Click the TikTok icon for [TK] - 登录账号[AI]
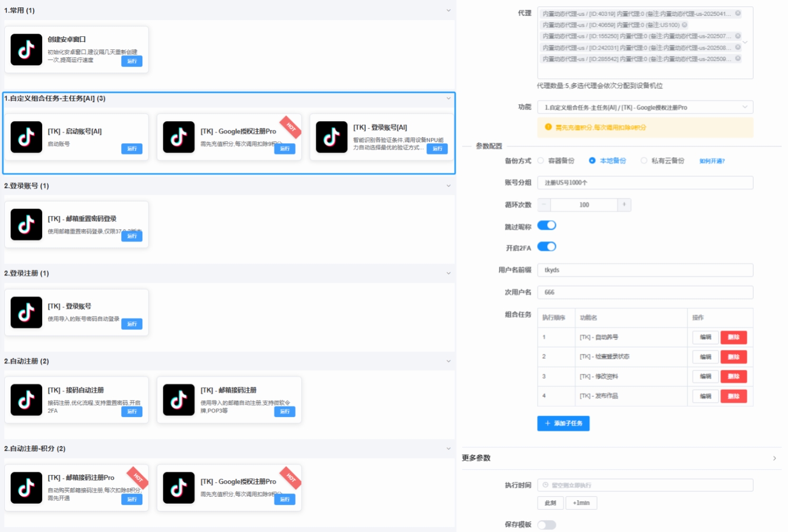This screenshot has width=788, height=532. pos(332,137)
